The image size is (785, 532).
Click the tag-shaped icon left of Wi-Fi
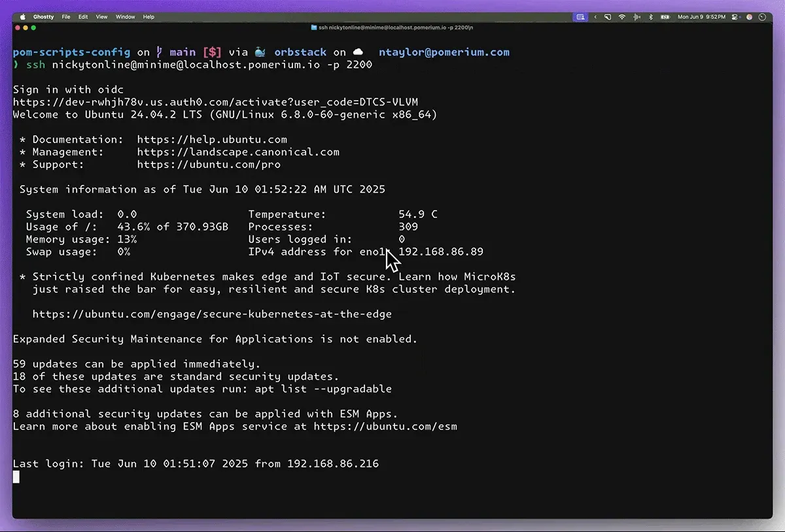[608, 17]
